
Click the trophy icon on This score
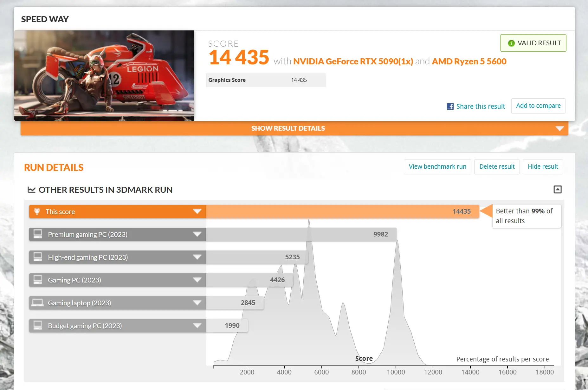click(37, 211)
